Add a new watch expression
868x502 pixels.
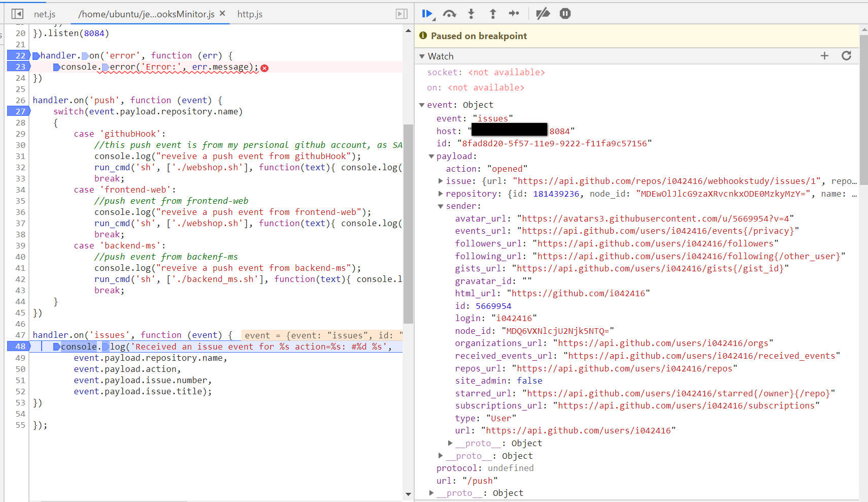point(824,56)
